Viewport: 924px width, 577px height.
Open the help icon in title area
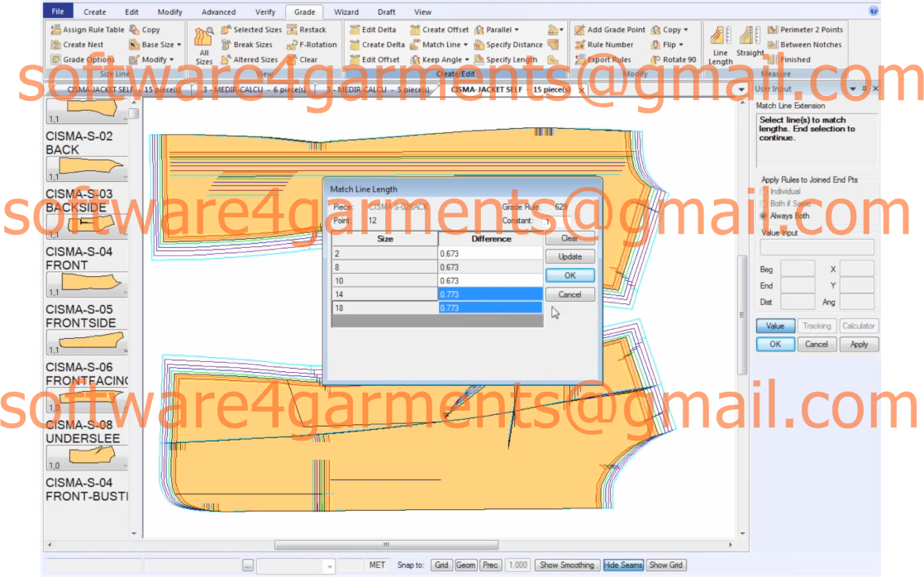coord(874,11)
